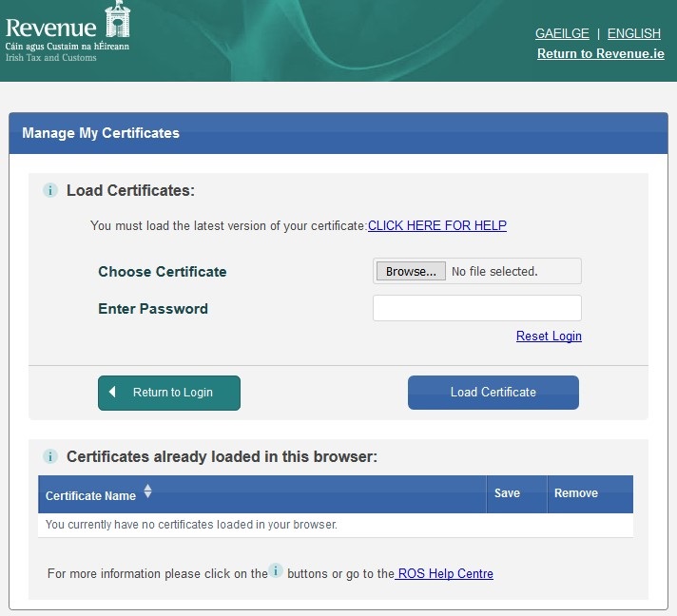677x616 pixels.
Task: Click the Choose Certificate label
Action: (x=163, y=272)
